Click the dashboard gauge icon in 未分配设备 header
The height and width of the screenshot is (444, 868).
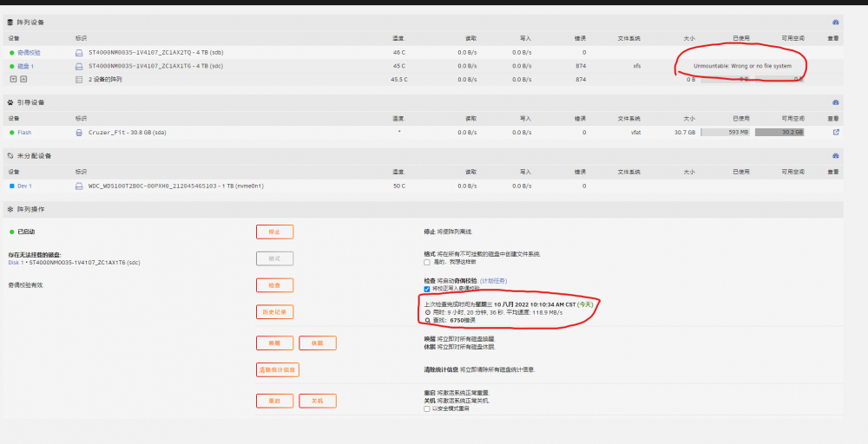click(835, 156)
